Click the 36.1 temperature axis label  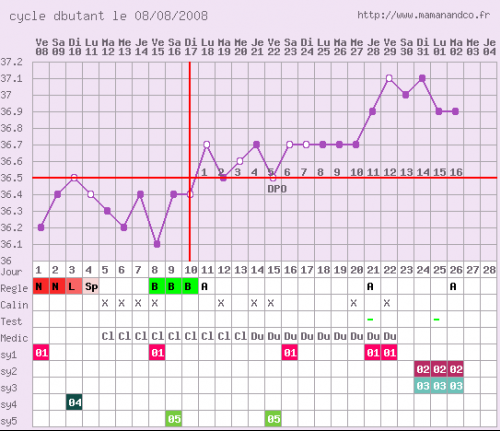click(x=11, y=244)
